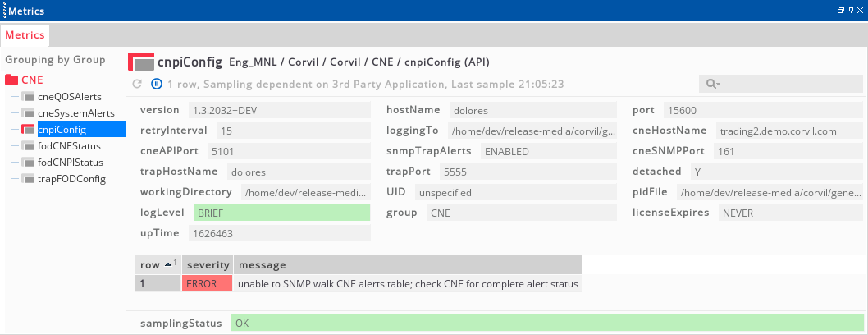Viewport: 868px width, 335px height.
Task: Click the green samplingStatus OK bar
Action: point(546,324)
